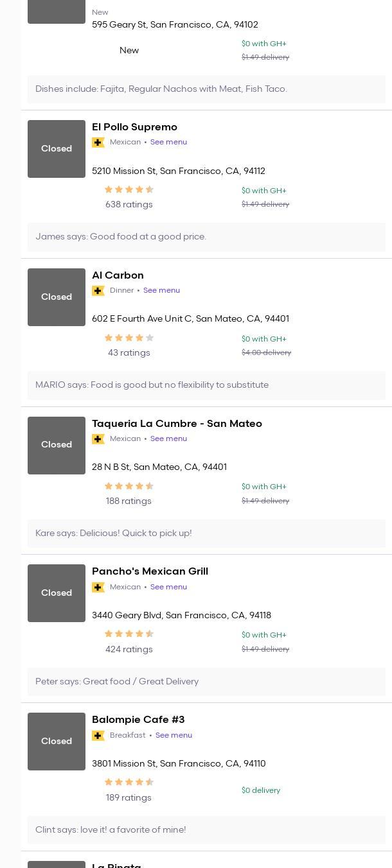Open Taqueria La Cumbre - San Mateo title
The width and height of the screenshot is (392, 868).
click(177, 424)
